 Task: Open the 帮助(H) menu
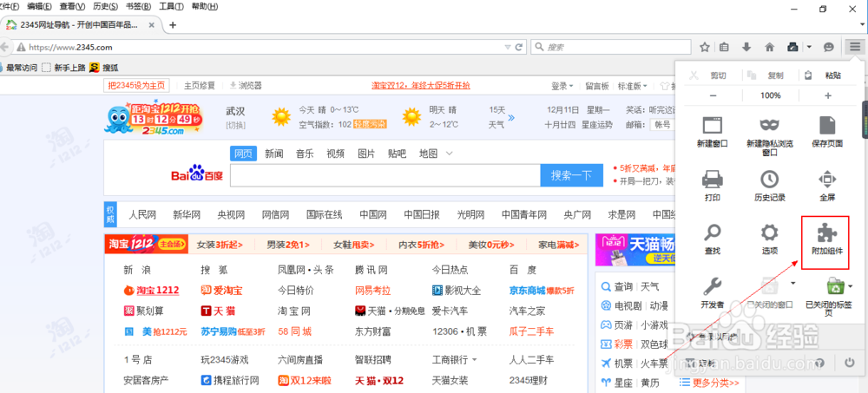[204, 7]
